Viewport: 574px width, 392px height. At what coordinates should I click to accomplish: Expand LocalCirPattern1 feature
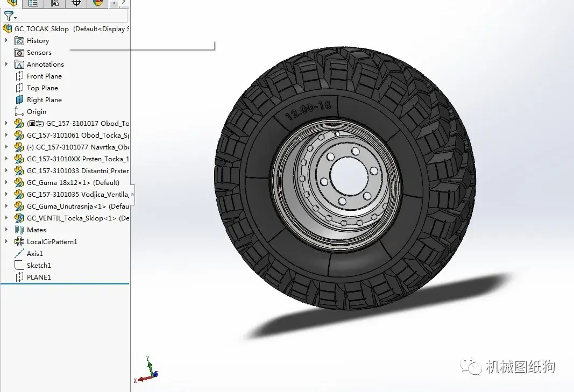click(x=6, y=241)
